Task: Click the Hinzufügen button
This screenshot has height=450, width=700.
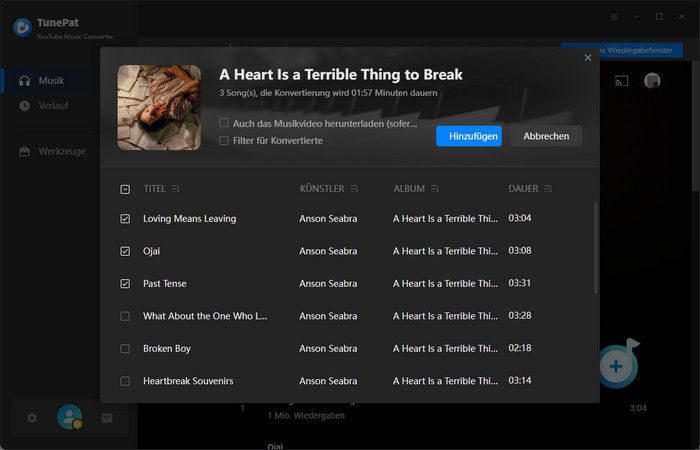Action: click(469, 136)
